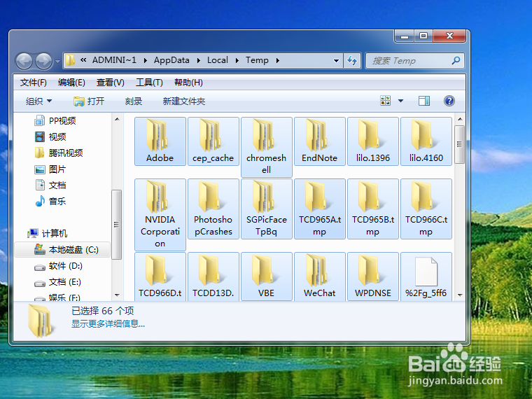Open recent pages dropdown beside Forward
532x399 pixels.
pyautogui.click(x=57, y=62)
